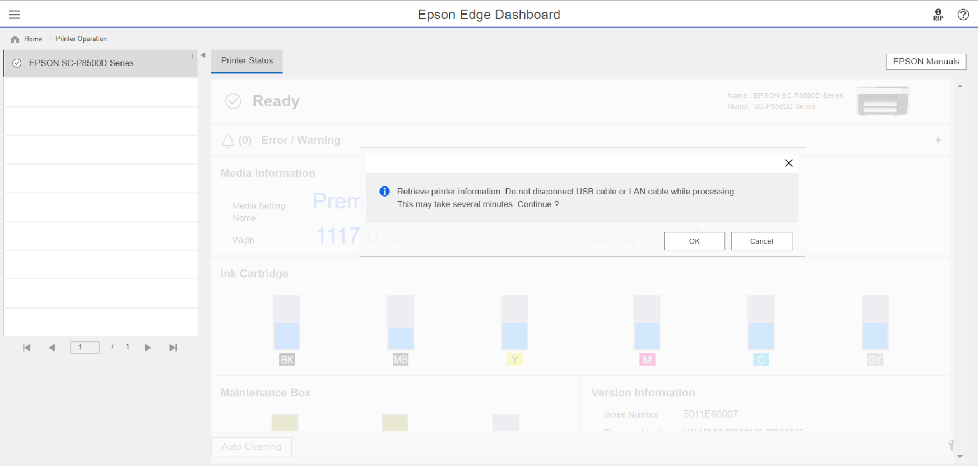Image resolution: width=980 pixels, height=467 pixels.
Task: Click serial number value 5011E60007
Action: [x=712, y=415]
